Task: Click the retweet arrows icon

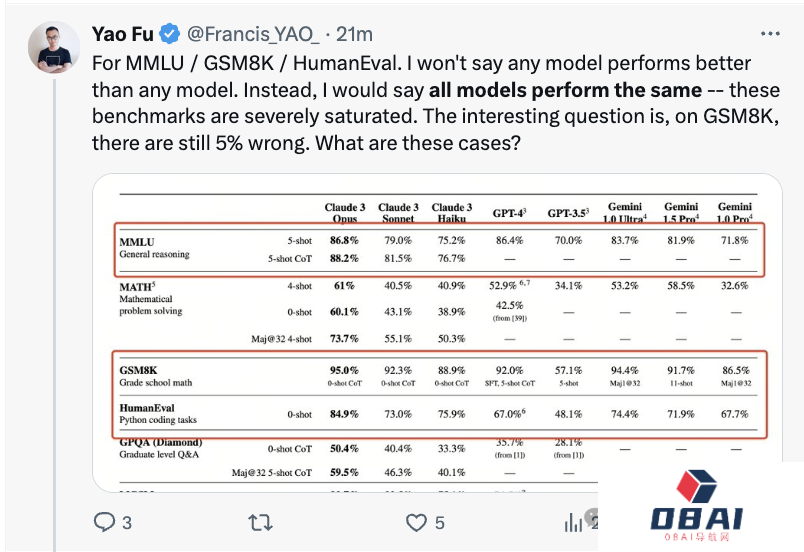Action: point(261,521)
